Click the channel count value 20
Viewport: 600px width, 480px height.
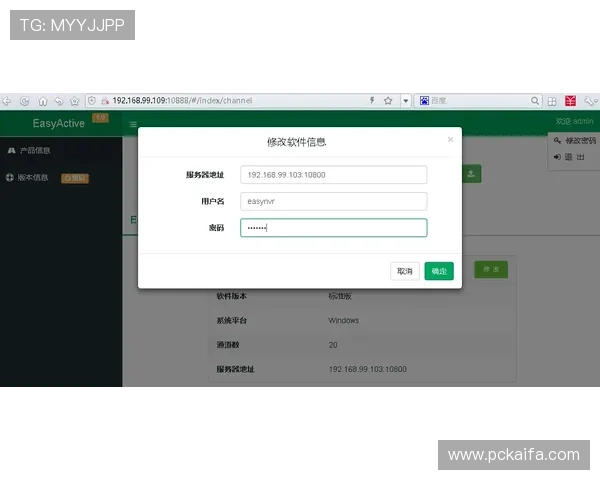(333, 345)
